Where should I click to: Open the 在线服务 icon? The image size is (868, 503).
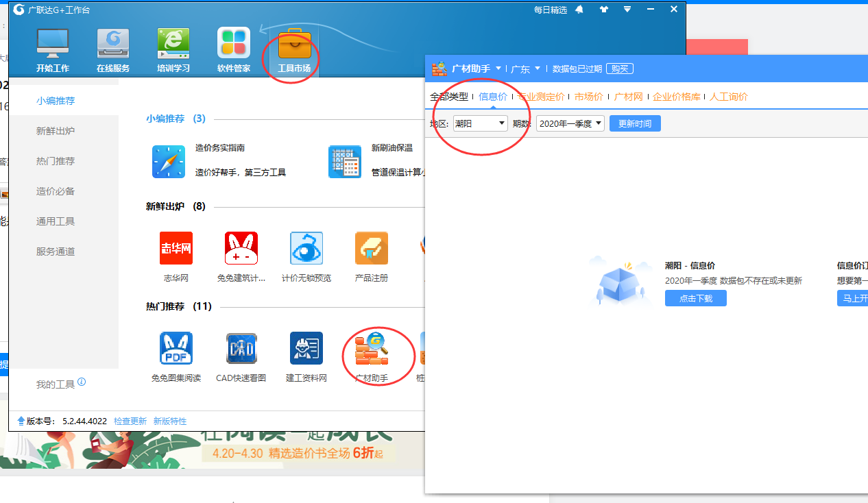pyautogui.click(x=113, y=44)
